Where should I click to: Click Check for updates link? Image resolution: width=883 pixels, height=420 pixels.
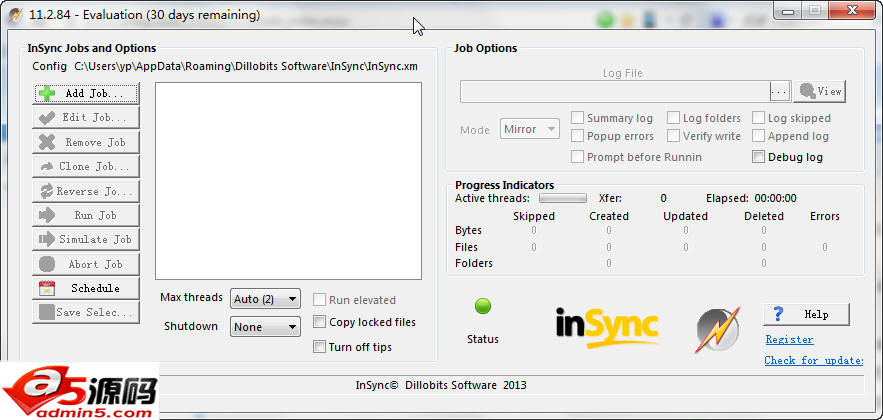[814, 360]
